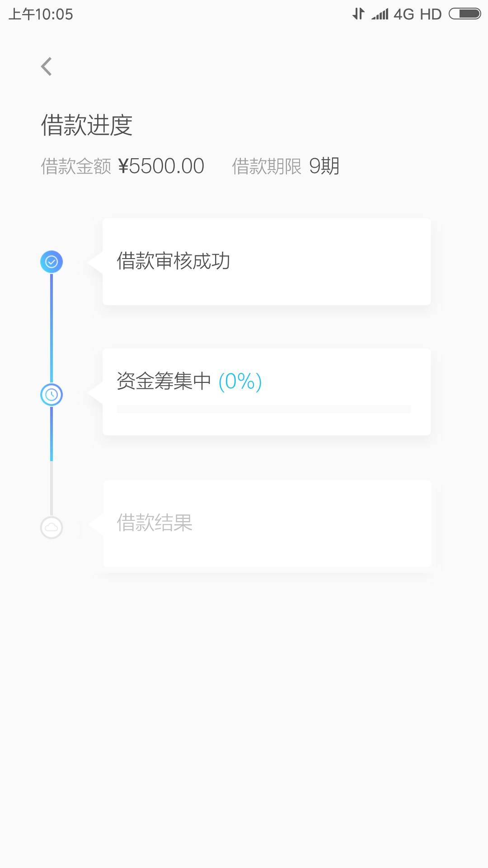
Task: Go back using the top-left arrow
Action: tap(47, 66)
